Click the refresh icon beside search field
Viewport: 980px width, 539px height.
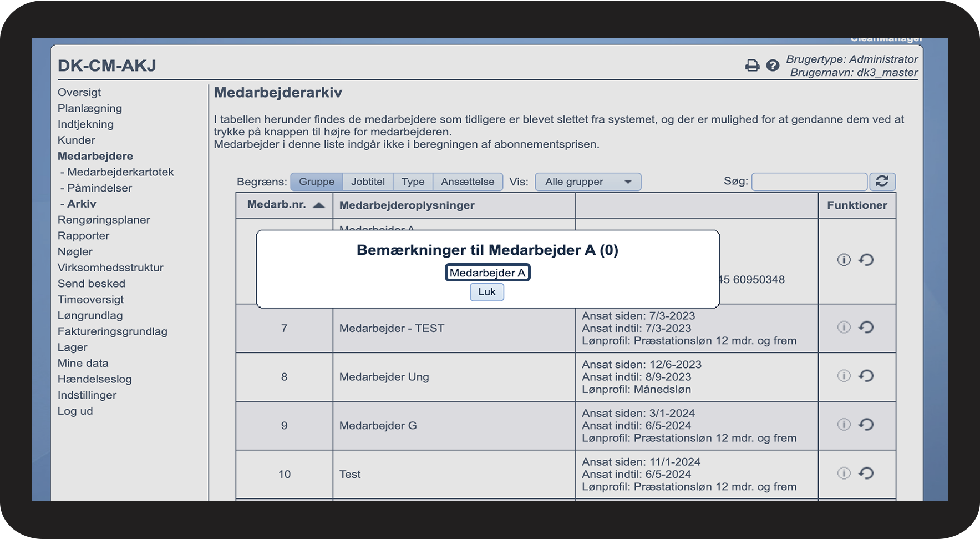point(882,182)
